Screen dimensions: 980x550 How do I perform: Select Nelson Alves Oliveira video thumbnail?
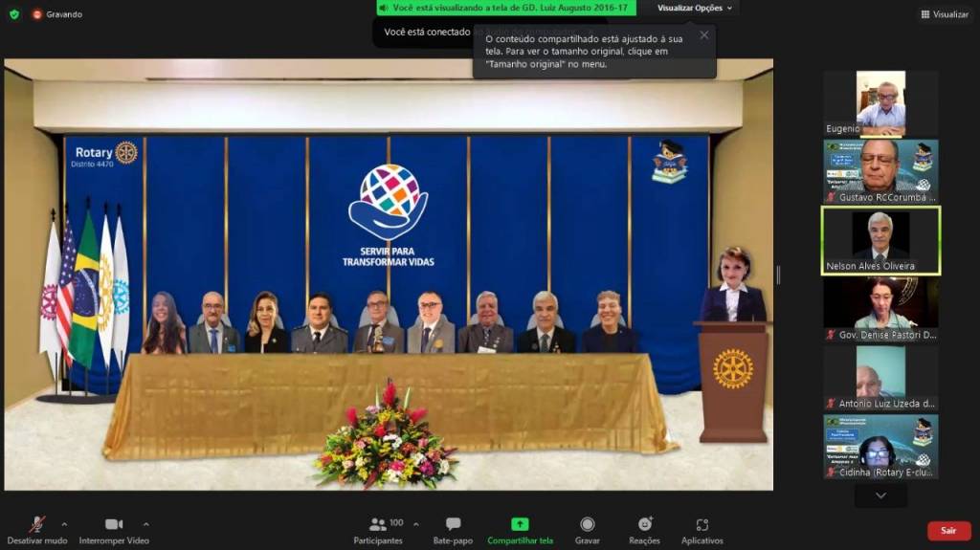(880, 240)
